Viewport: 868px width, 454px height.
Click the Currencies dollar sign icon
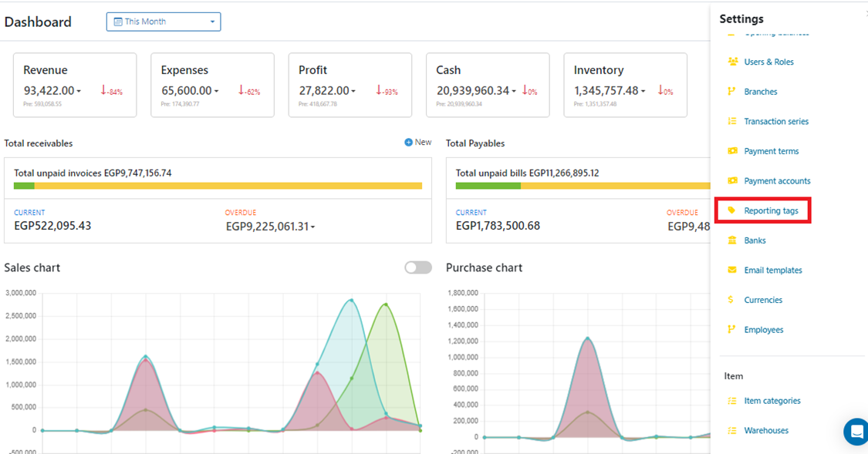tap(731, 300)
